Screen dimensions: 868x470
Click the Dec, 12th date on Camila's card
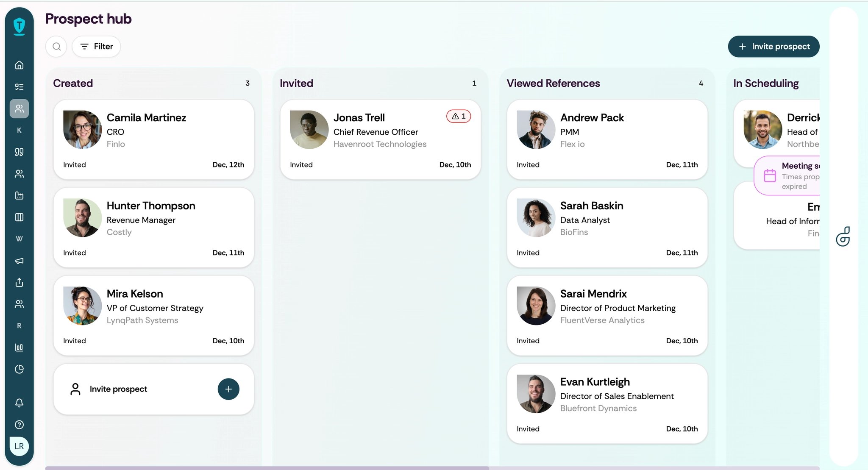[228, 164]
